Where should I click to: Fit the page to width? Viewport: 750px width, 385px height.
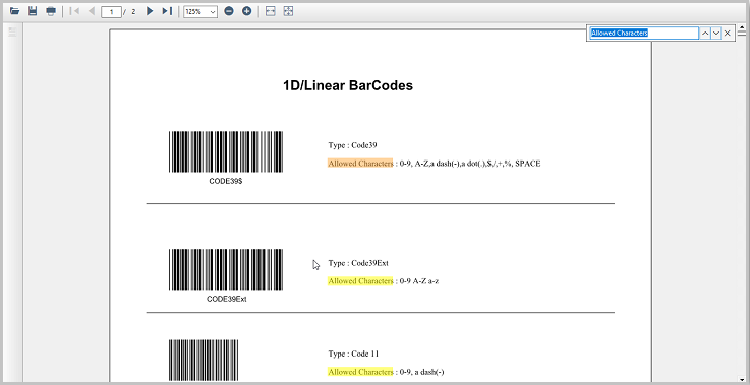pos(271,11)
